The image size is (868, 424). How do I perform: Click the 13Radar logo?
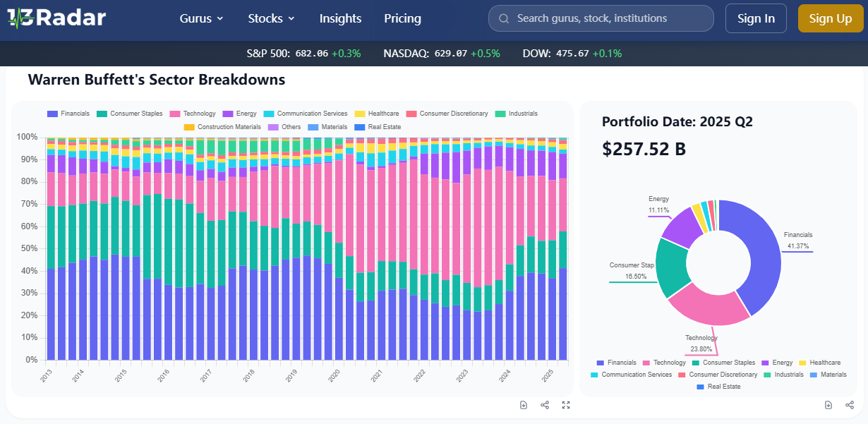coord(56,18)
